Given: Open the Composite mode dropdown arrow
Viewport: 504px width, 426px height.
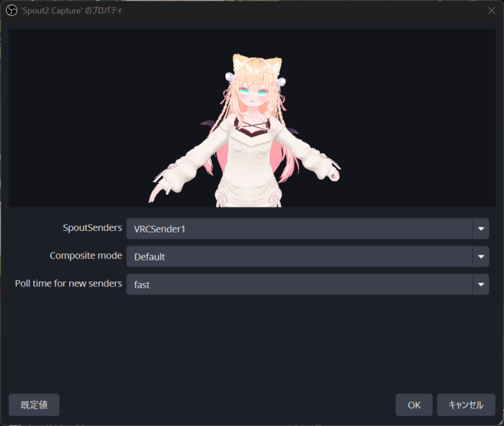Looking at the screenshot, I should pyautogui.click(x=481, y=257).
